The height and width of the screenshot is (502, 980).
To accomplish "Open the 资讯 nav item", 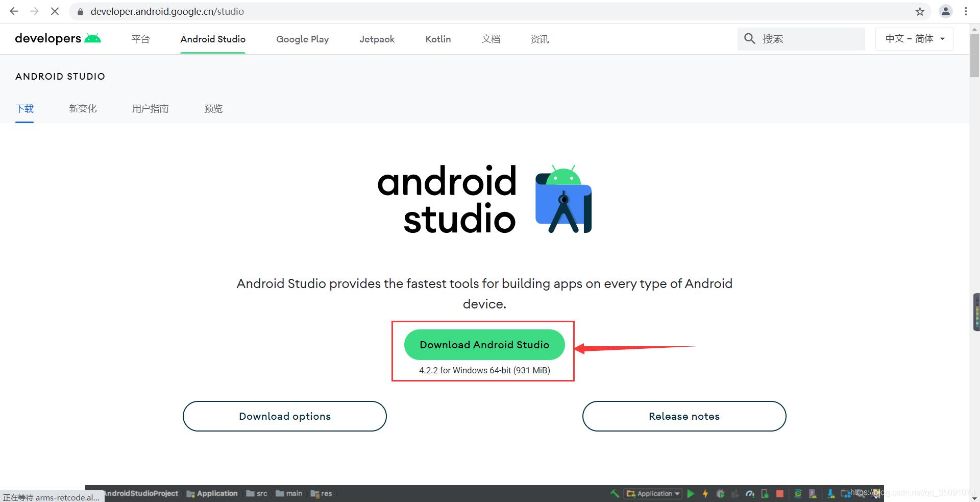I will pos(540,39).
